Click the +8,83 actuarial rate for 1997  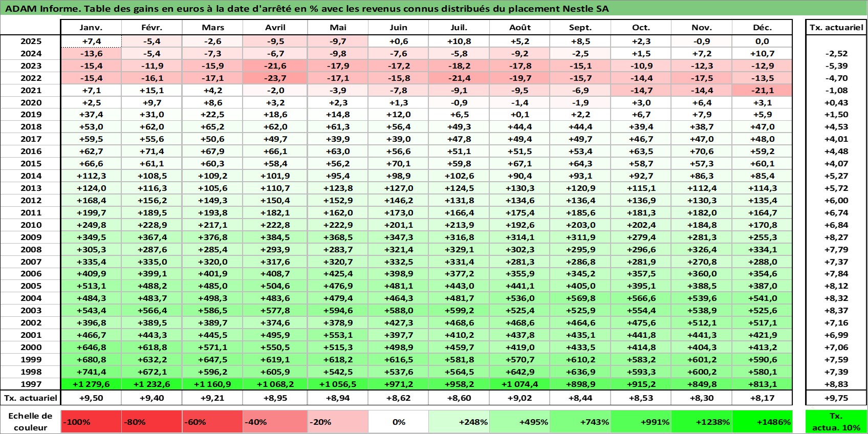(836, 384)
